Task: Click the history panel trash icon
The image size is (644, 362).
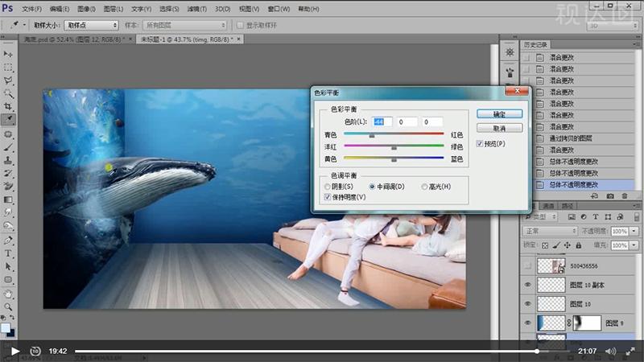Action: pyautogui.click(x=625, y=196)
